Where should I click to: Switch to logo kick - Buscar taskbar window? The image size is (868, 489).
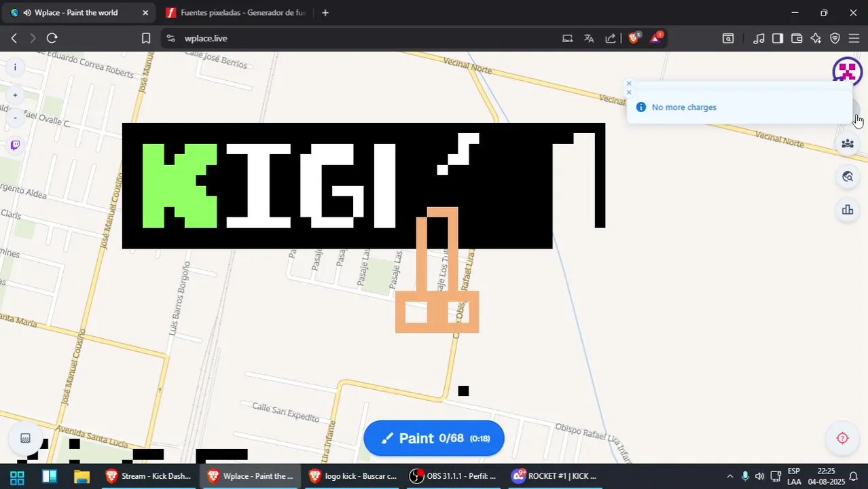pos(352,476)
